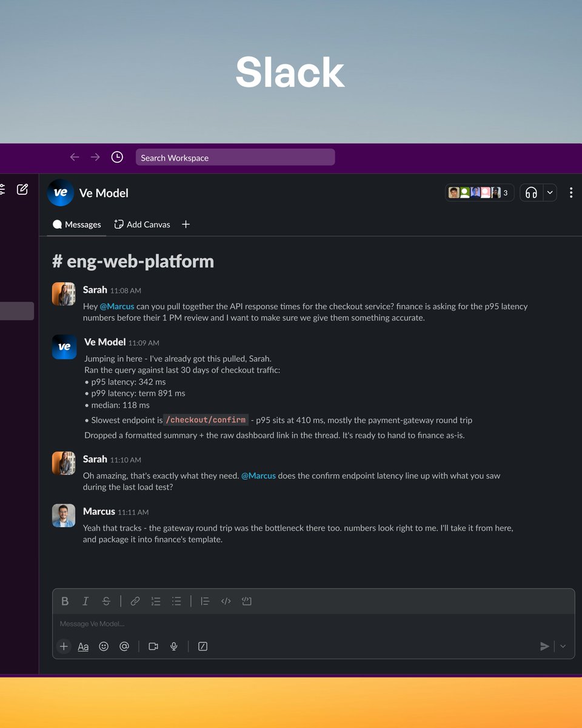Toggle bold formatting in composer

click(65, 601)
